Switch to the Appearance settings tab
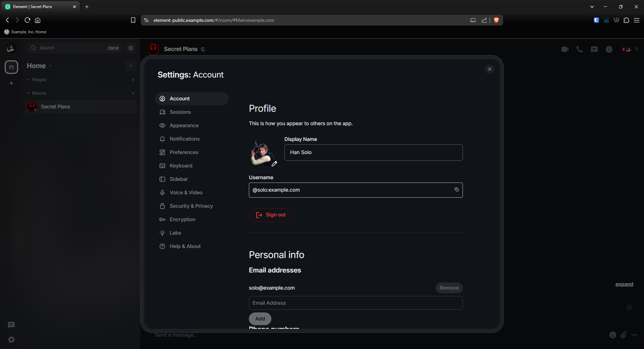644x349 pixels. [x=184, y=126]
